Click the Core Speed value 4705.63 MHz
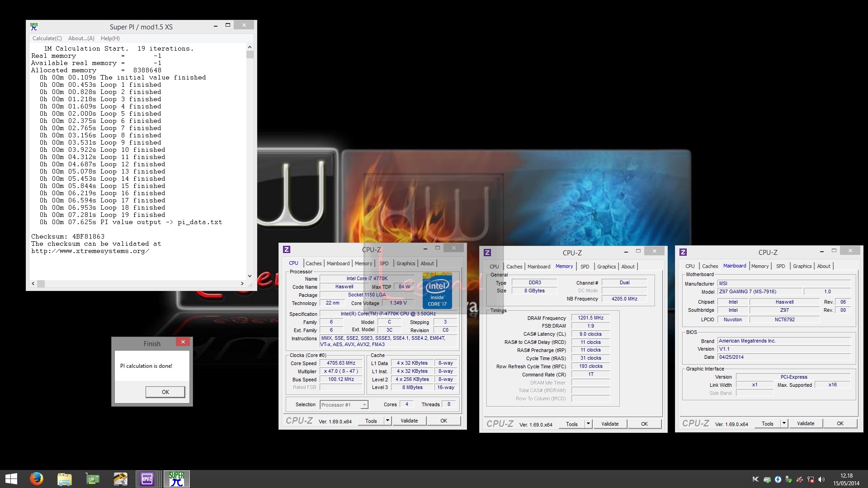This screenshot has height=488, width=868. pos(341,363)
